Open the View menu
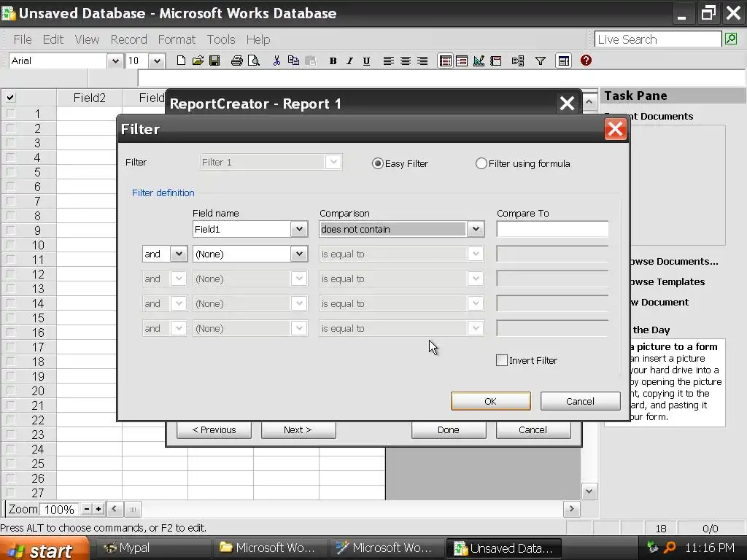 coord(87,39)
